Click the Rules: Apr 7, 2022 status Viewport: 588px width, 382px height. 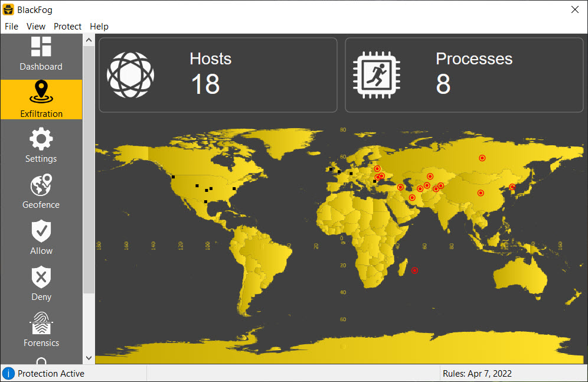tap(477, 374)
